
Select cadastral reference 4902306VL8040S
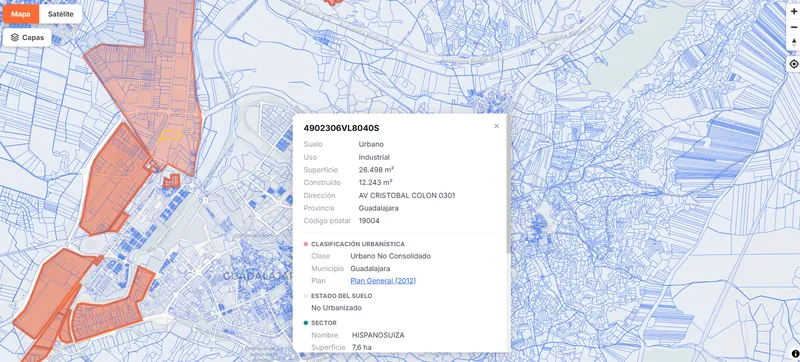(341, 128)
